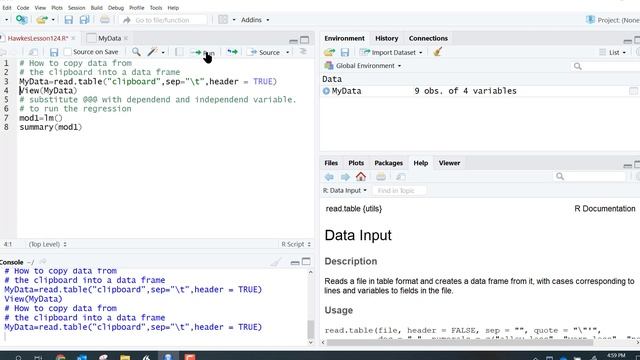Open the Code menu
Viewport: 640px width, 360px height.
(x=23, y=8)
